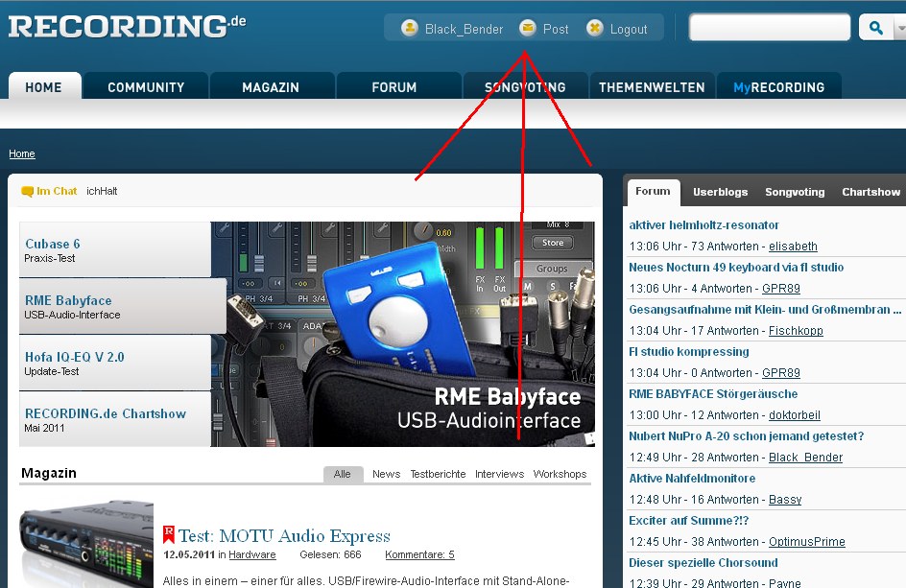The width and height of the screenshot is (906, 588).
Task: Open the Nubert NuPro A-20 thread
Action: coord(747,436)
